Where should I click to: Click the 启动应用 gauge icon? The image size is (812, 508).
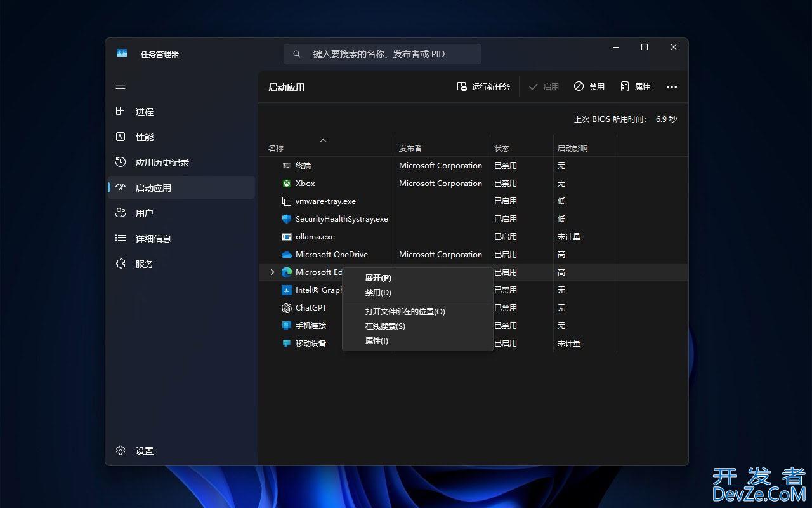click(121, 187)
